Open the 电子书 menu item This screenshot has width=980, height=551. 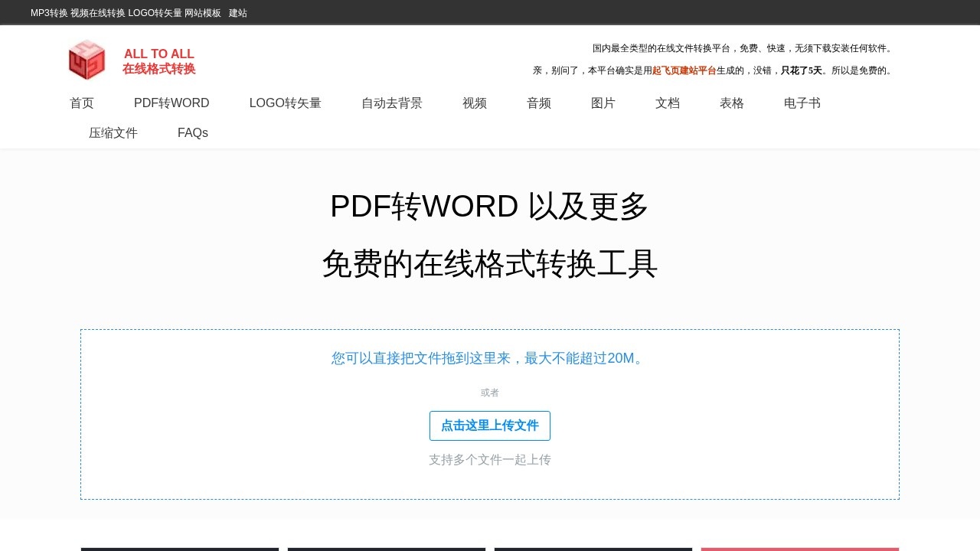(802, 103)
